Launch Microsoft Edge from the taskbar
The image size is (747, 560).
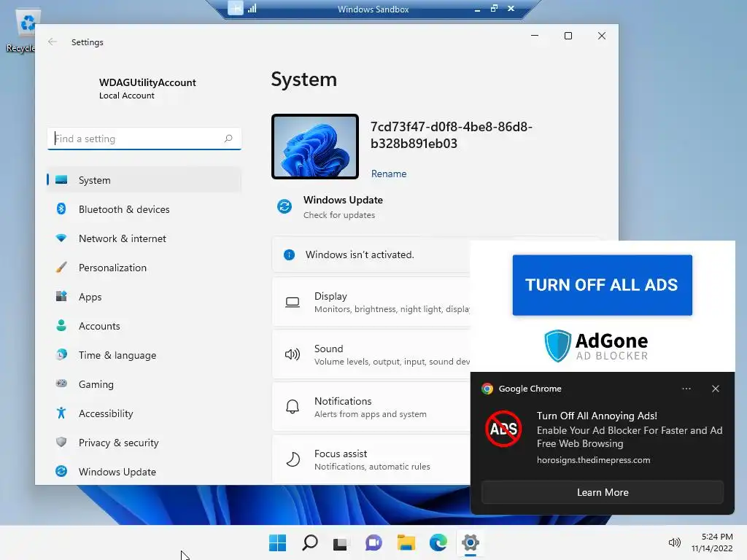(438, 542)
